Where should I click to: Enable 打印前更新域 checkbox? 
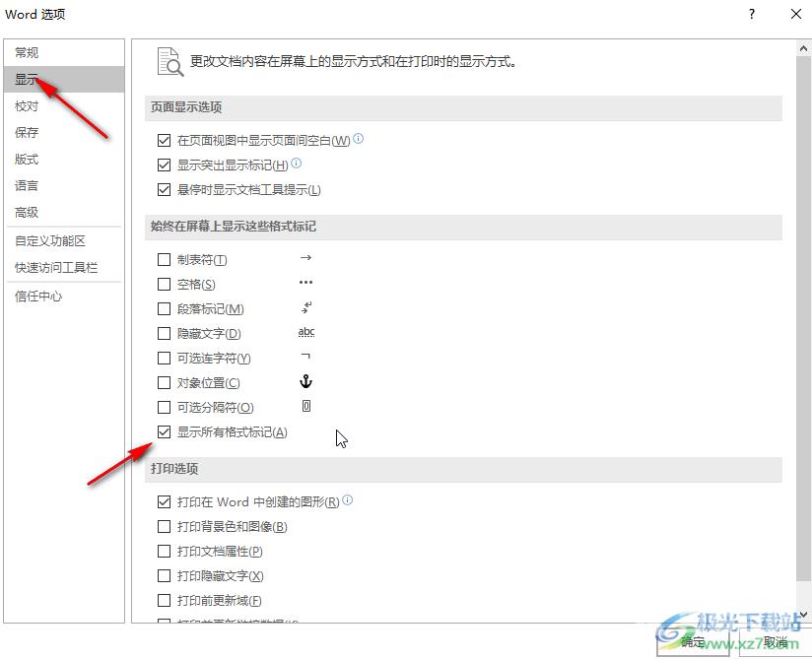[164, 601]
